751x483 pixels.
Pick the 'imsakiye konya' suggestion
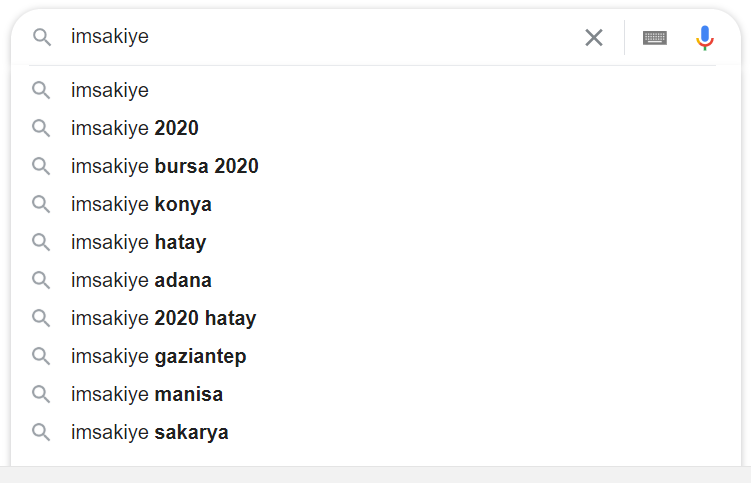376,204
